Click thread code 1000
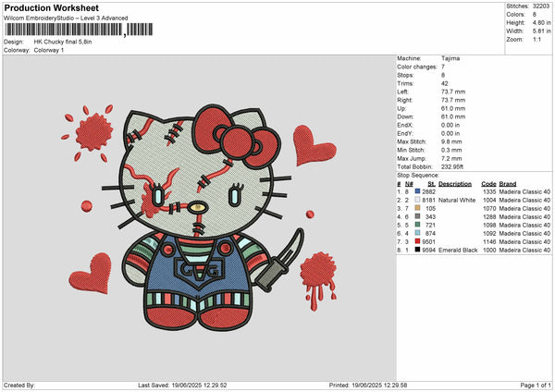This screenshot has width=555, height=392. (x=489, y=251)
